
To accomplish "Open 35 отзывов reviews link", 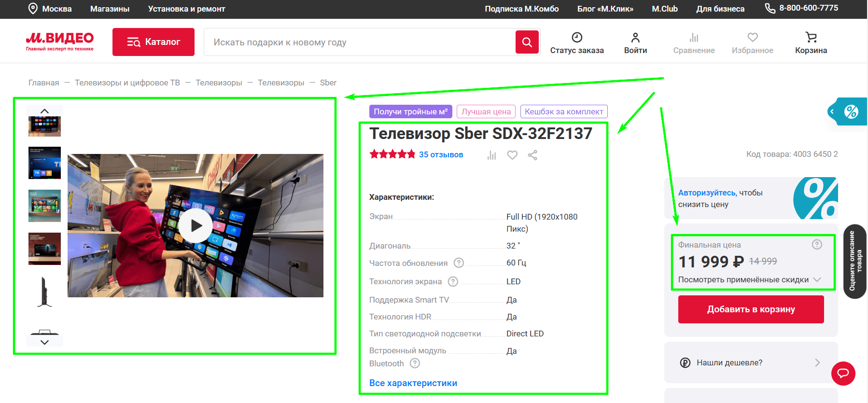I will click(441, 154).
